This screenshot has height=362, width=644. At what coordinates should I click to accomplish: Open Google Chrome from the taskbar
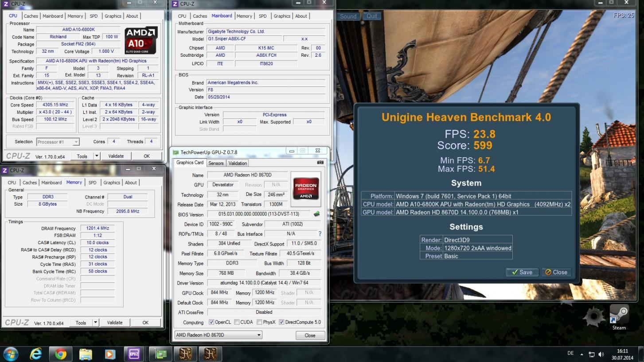pyautogui.click(x=61, y=354)
